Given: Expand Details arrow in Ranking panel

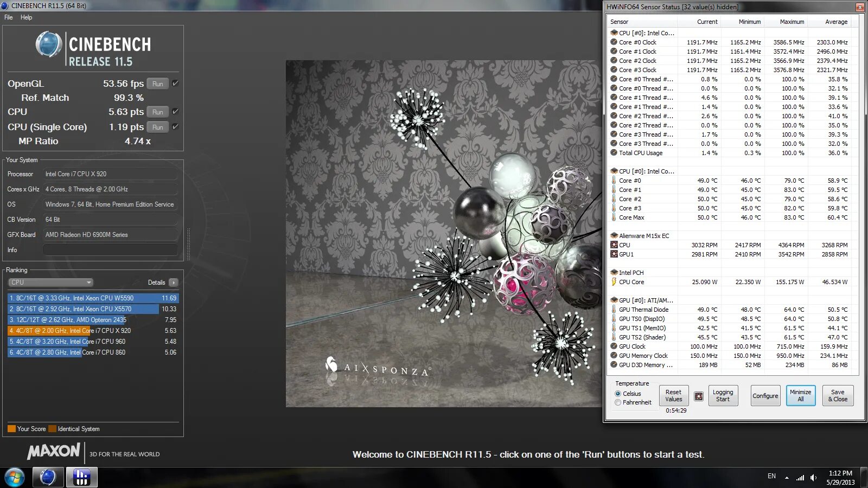Looking at the screenshot, I should point(174,282).
